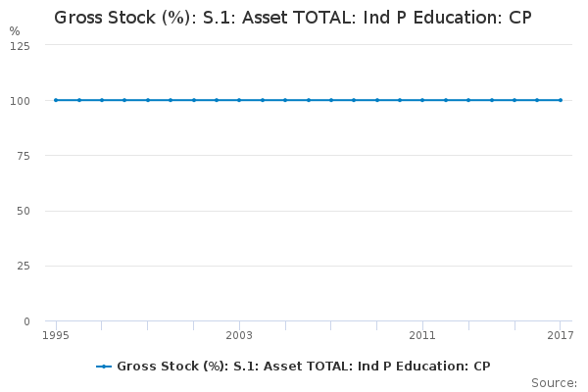
Task: Select the 1995 data point on the line
Action: (x=56, y=100)
